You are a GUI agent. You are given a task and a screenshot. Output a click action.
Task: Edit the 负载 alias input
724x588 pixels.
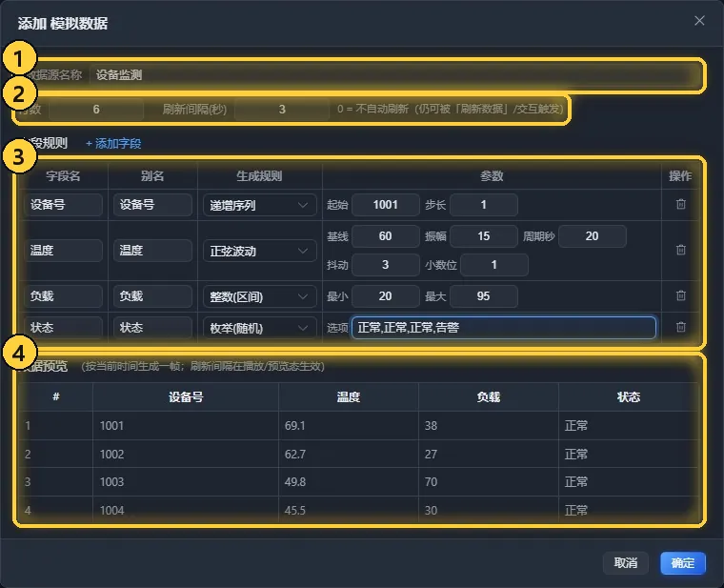click(152, 296)
